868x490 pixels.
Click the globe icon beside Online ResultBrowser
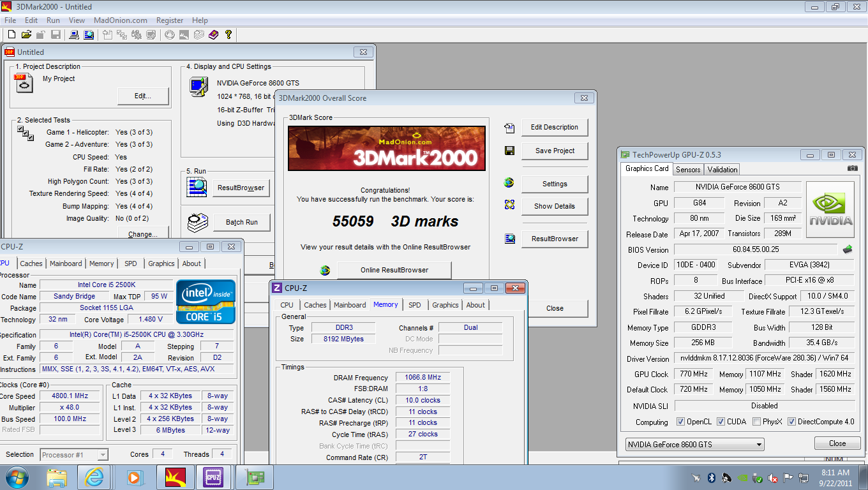325,270
